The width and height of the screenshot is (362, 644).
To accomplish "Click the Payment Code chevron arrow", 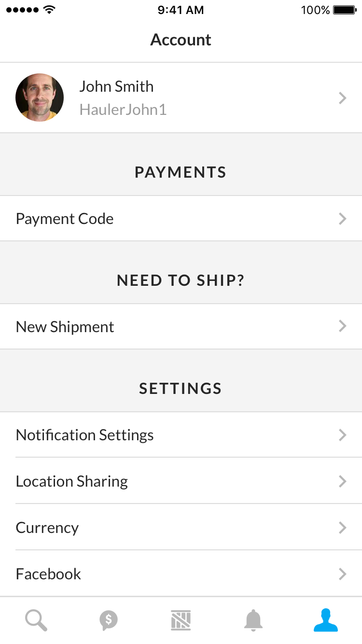I will tap(343, 219).
